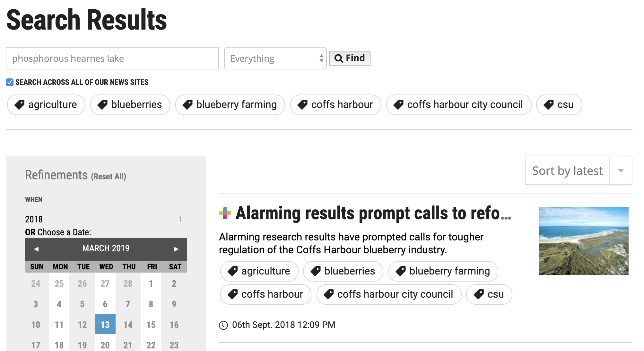Click the sort dropdown arrow button
The width and height of the screenshot is (644, 351).
621,171
